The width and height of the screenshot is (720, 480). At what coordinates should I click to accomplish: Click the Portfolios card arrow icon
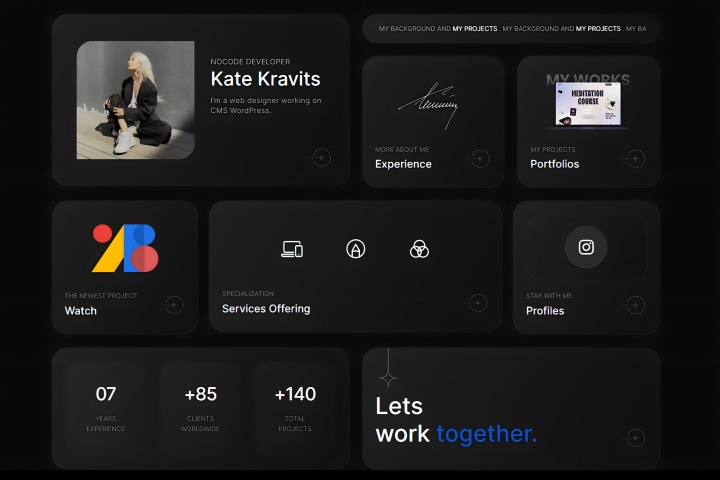635,159
